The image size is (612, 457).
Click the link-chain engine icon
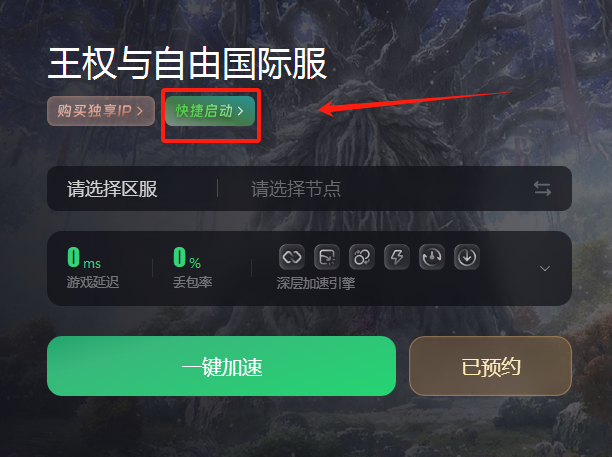[x=292, y=257]
